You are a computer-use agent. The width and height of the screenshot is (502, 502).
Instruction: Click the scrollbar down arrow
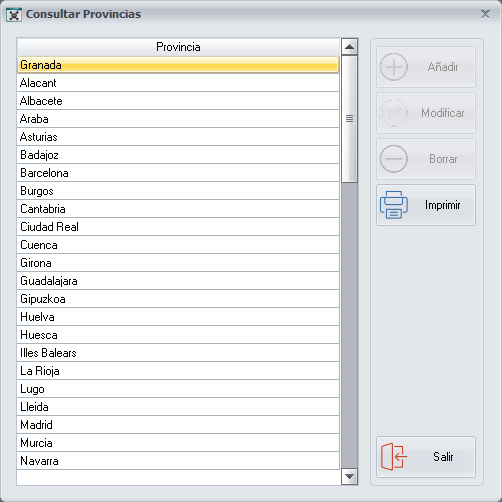[349, 476]
